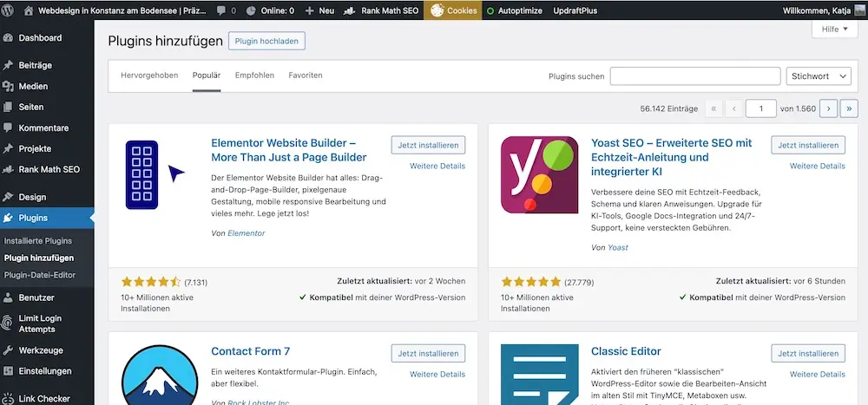This screenshot has width=868, height=405.
Task: Switch to the Hervorgehoben tab
Action: 149,75
